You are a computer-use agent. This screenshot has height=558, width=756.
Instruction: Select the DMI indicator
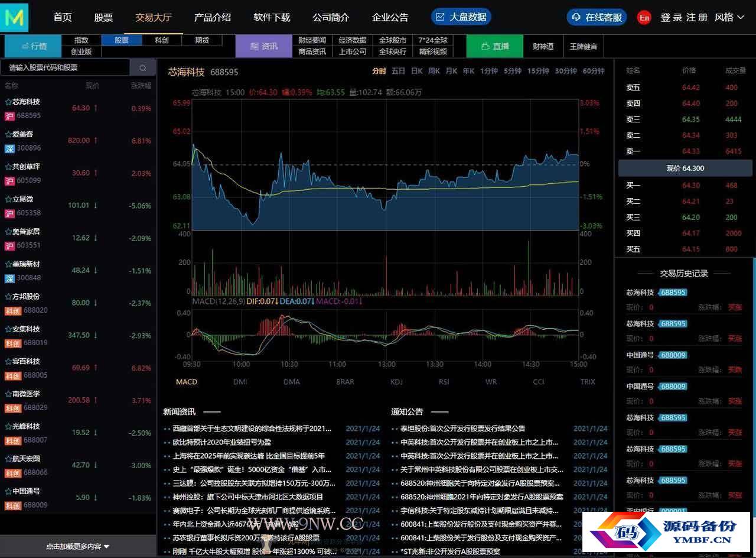click(240, 382)
